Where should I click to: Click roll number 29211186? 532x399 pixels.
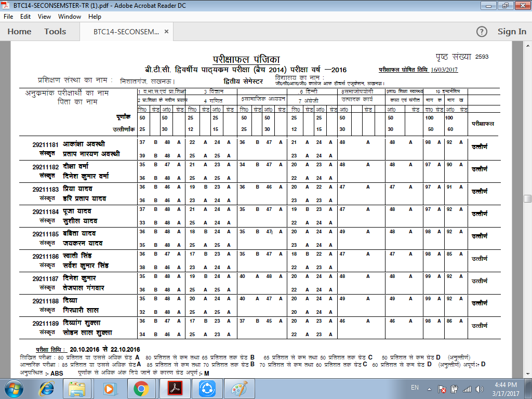[46, 257]
